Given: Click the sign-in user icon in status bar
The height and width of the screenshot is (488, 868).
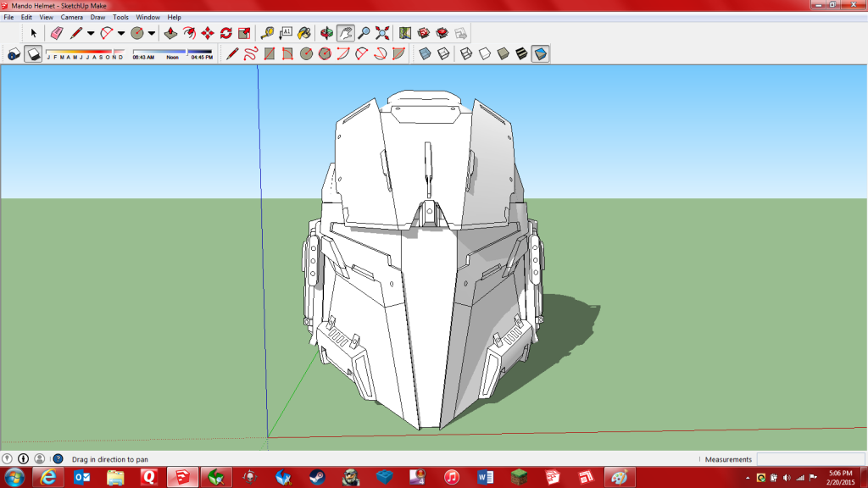Looking at the screenshot, I should 39,458.
